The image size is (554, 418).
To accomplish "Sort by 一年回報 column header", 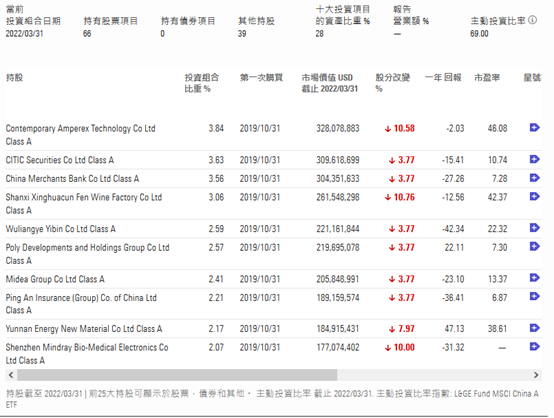I will 443,77.
